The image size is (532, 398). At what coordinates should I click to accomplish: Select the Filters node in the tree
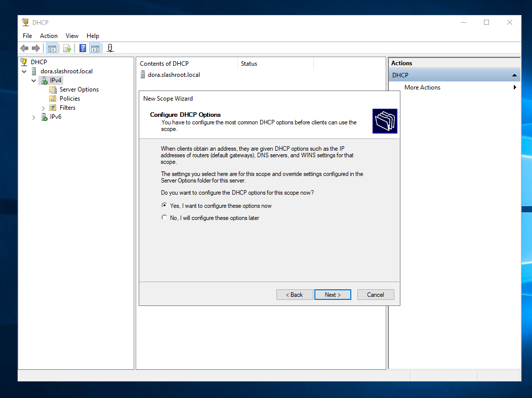pos(67,108)
